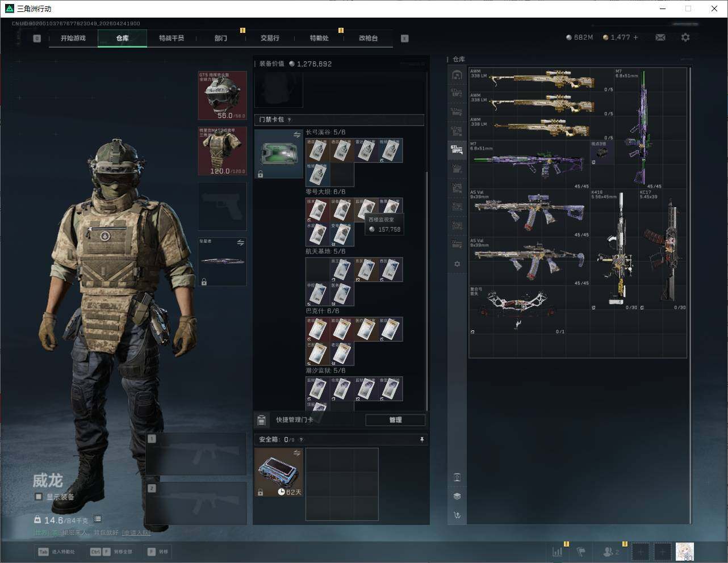This screenshot has width=728, height=563.
Task: Click the 装备价值 1,276,692 value
Action: point(310,64)
